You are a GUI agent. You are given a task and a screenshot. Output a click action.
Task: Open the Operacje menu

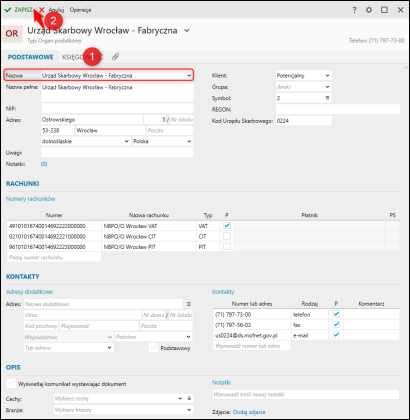click(x=80, y=10)
